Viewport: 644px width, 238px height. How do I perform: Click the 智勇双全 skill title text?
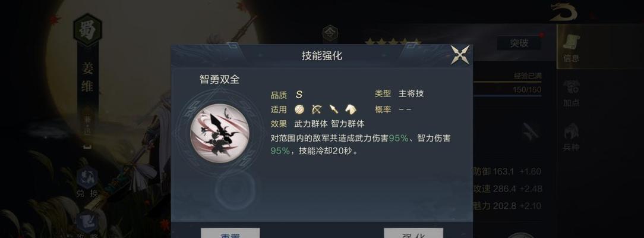pos(219,79)
